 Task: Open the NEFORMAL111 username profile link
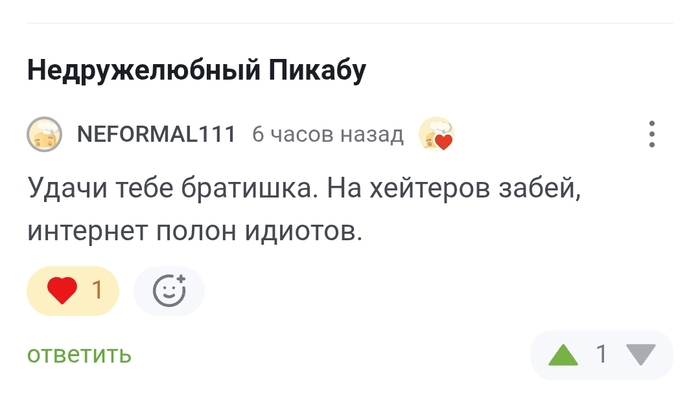155,134
